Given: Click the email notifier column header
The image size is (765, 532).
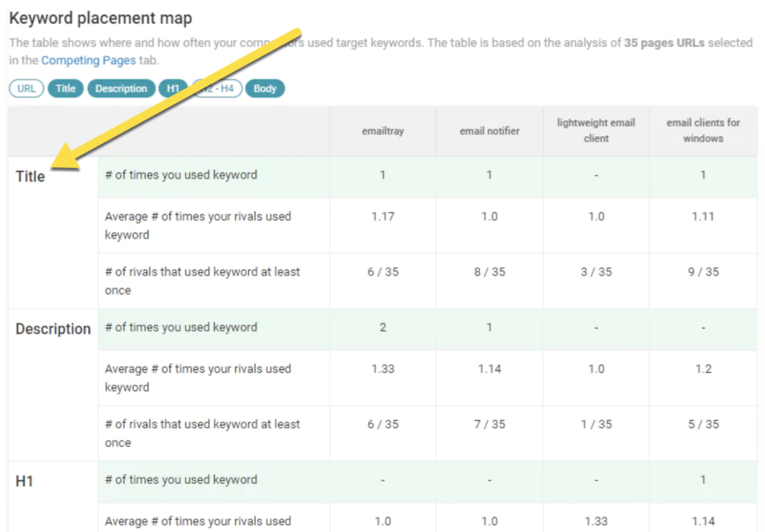Looking at the screenshot, I should pos(489,131).
